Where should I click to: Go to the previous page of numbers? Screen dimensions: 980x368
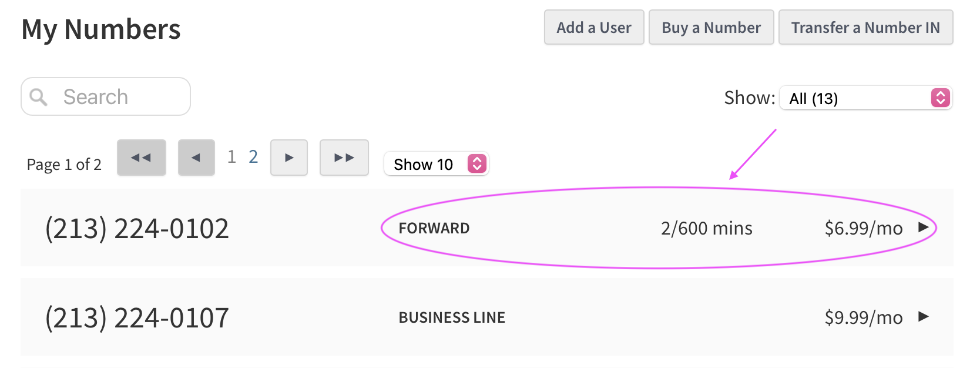point(196,158)
